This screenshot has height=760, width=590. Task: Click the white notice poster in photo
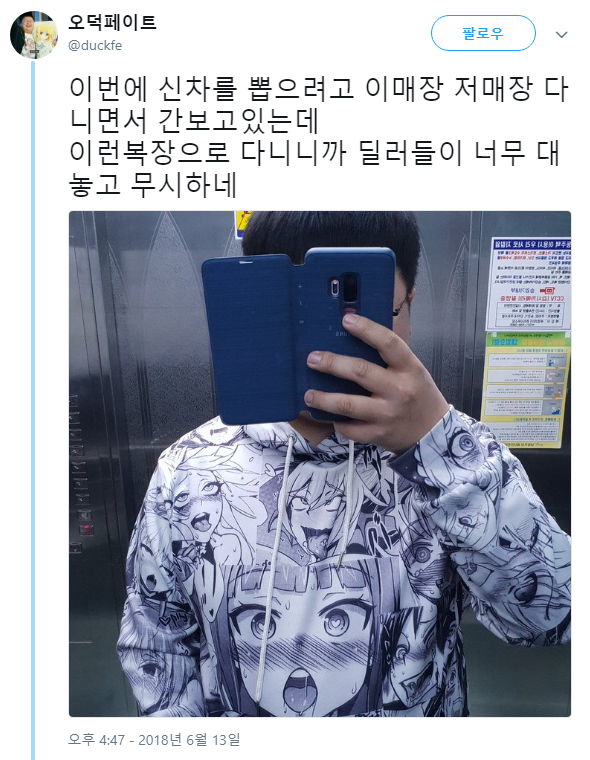point(529,284)
